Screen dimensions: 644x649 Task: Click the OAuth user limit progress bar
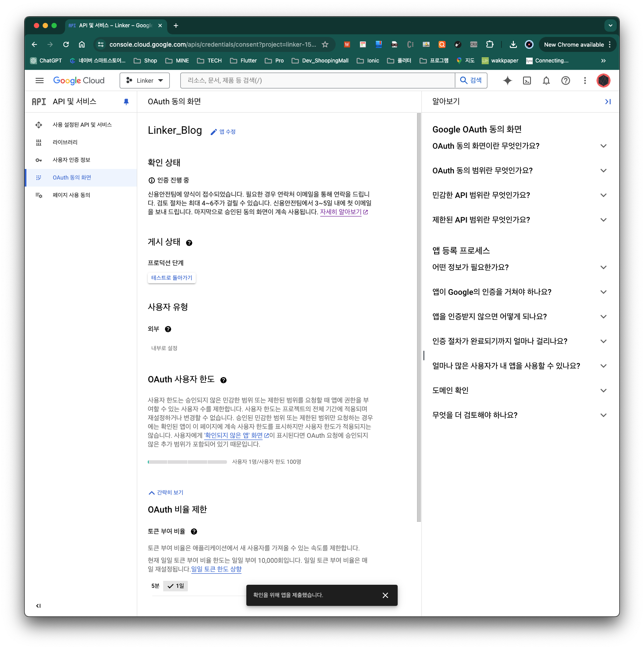tap(187, 462)
